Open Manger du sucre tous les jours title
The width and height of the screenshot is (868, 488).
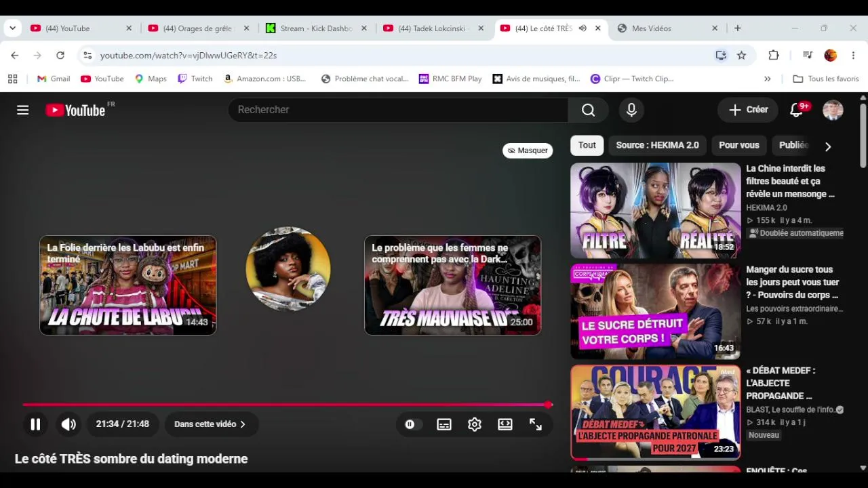point(793,282)
